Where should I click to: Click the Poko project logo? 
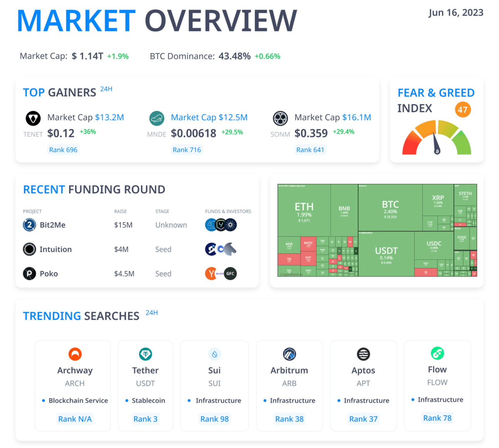coord(29,274)
